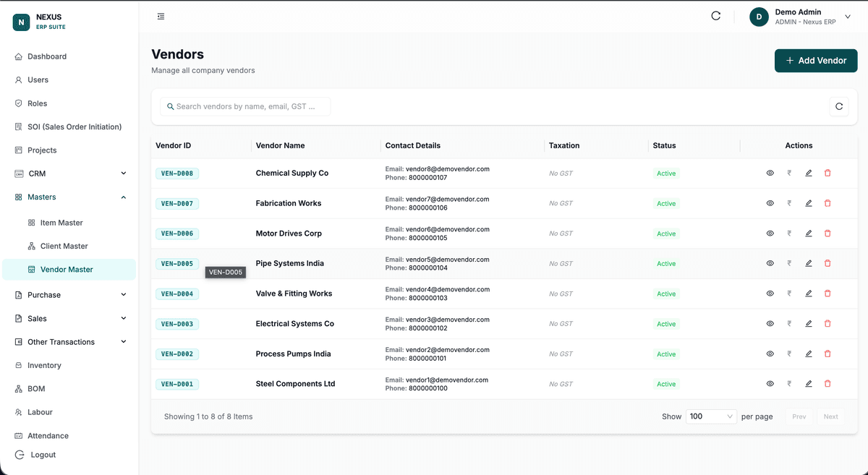Open rupee icon for Electrical Systems Co
The image size is (868, 475).
789,324
